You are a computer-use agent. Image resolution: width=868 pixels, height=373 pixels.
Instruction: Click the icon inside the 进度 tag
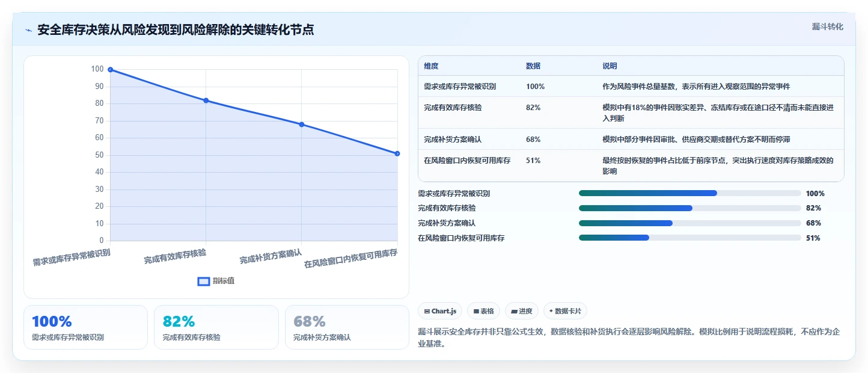(x=514, y=312)
